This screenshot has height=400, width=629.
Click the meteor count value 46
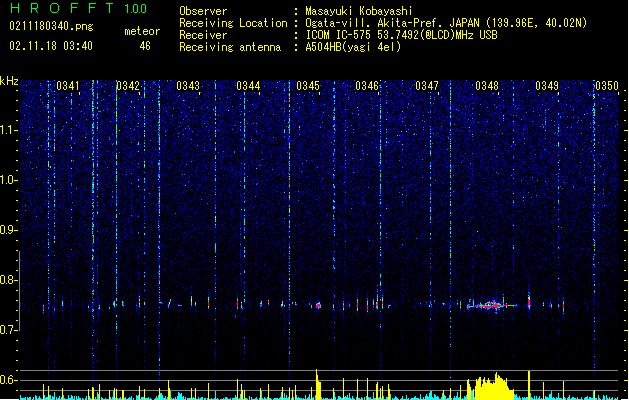(x=145, y=46)
